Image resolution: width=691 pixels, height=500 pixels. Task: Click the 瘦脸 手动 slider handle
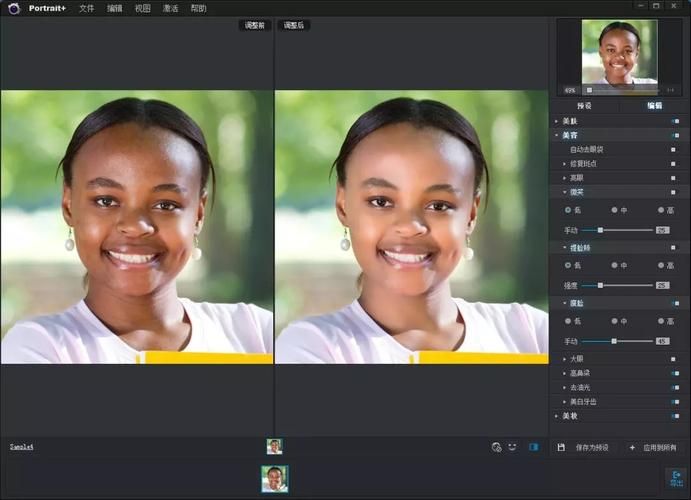click(614, 341)
